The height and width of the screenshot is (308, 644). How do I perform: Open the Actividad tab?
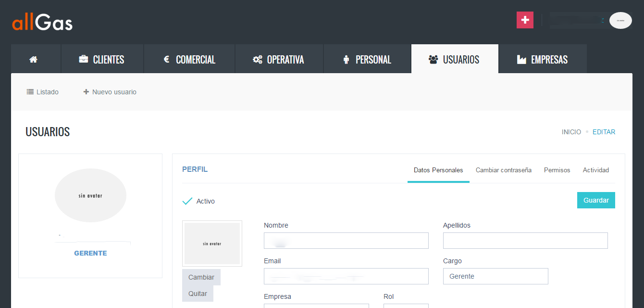tap(595, 170)
